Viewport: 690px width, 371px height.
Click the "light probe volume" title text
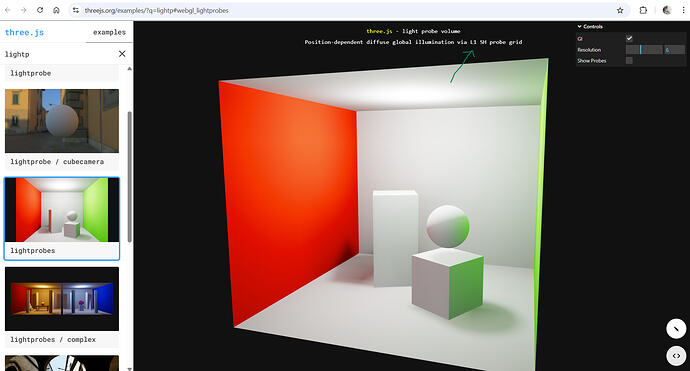(431, 31)
